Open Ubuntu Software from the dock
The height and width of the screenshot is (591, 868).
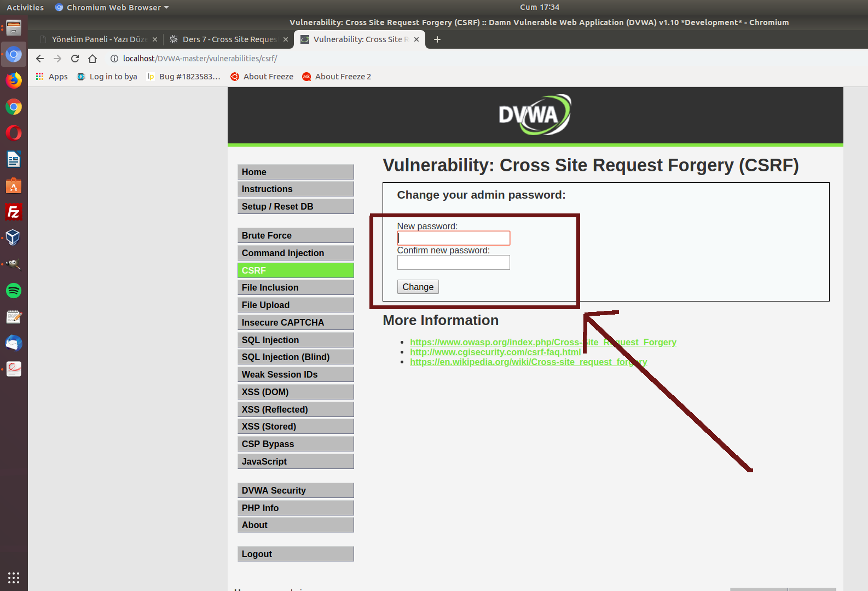14,186
